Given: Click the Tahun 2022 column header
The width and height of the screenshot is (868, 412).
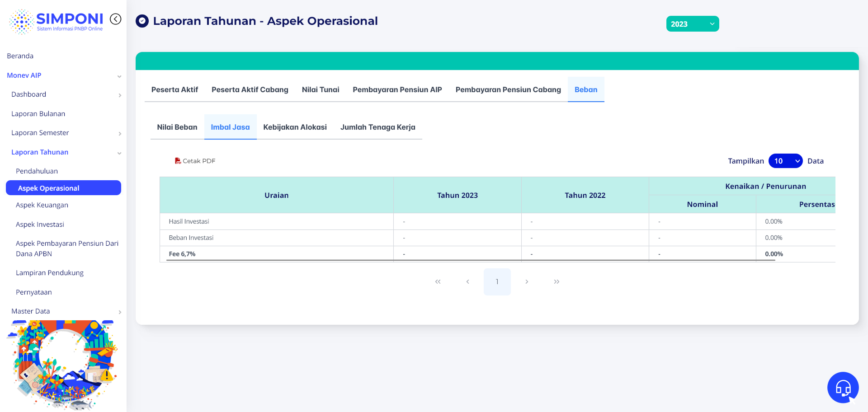Looking at the screenshot, I should tap(585, 195).
